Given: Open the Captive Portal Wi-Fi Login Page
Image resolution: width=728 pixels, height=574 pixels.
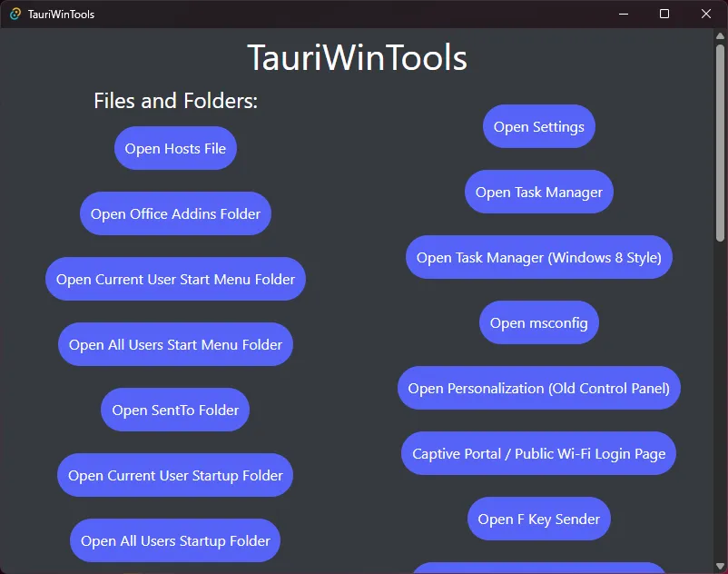Looking at the screenshot, I should pyautogui.click(x=538, y=453).
